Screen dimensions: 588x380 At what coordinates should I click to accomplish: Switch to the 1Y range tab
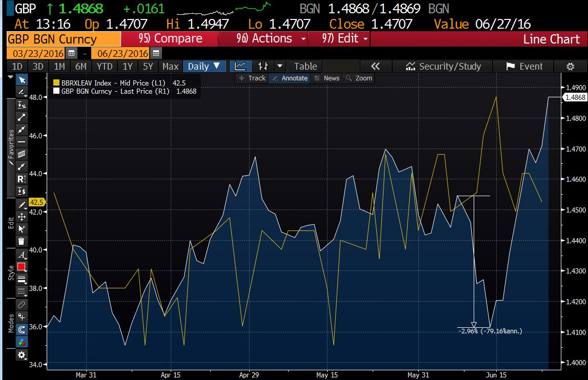pyautogui.click(x=128, y=67)
